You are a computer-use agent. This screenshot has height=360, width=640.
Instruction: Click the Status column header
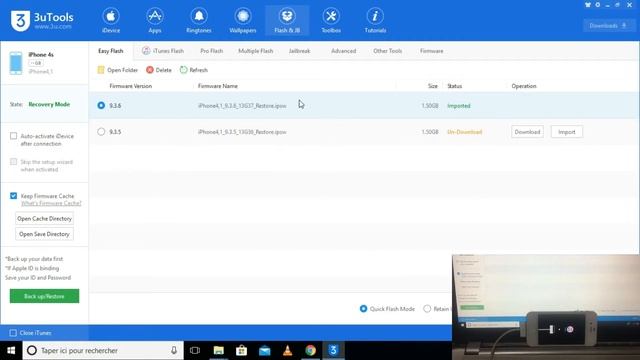pos(455,86)
